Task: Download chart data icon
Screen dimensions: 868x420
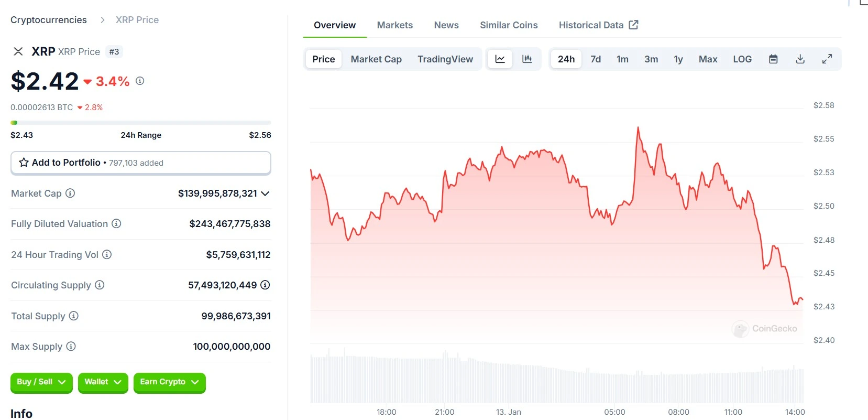Action: [x=800, y=59]
